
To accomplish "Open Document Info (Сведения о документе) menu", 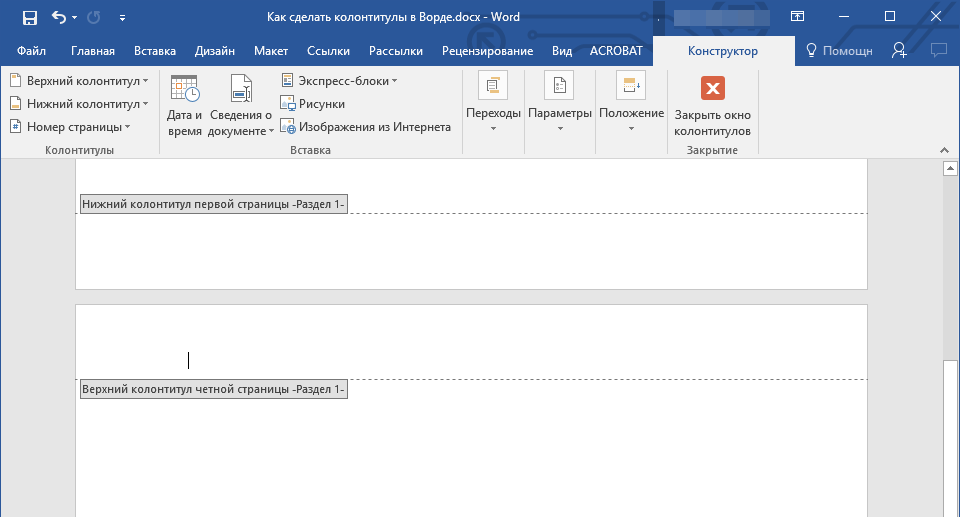I will pyautogui.click(x=240, y=105).
